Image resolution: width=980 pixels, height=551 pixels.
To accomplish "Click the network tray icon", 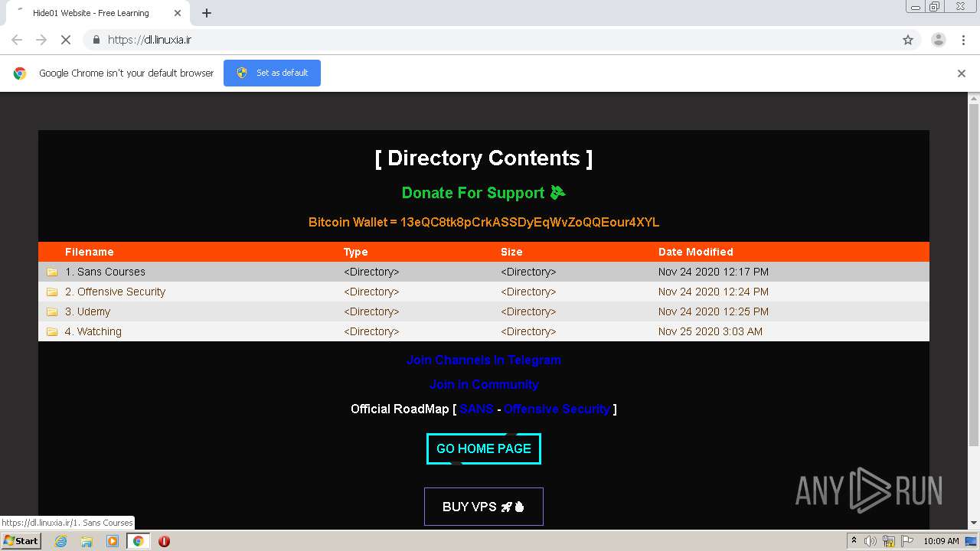I will (x=889, y=541).
